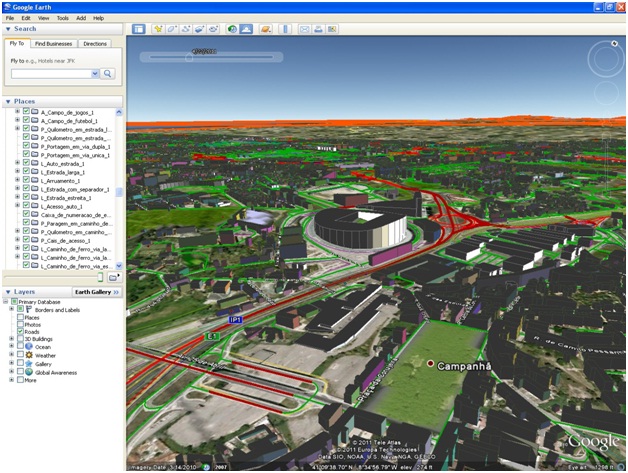Expand Borders and Labels layer node
Screen dimensions: 628x473
point(12,309)
